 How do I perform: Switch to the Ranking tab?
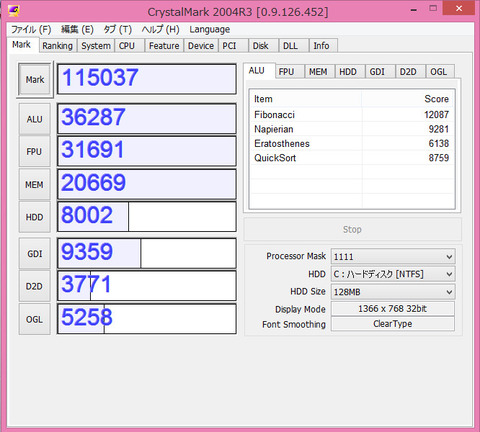(58, 46)
